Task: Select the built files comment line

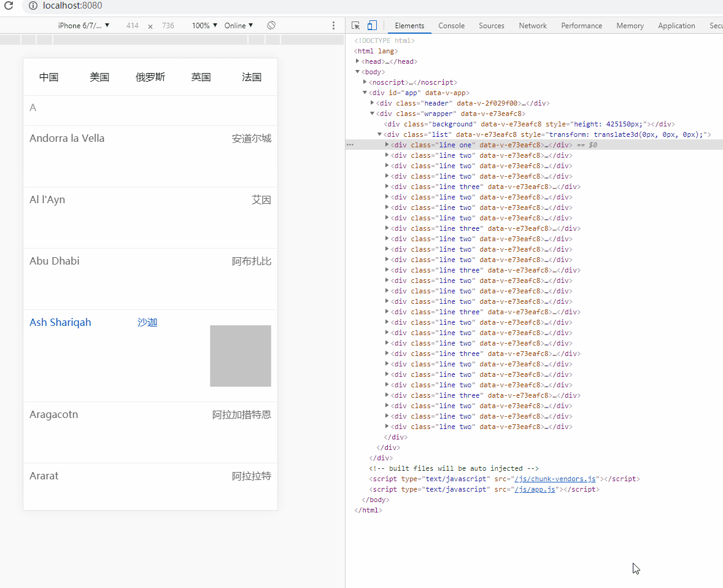Action: [454, 468]
